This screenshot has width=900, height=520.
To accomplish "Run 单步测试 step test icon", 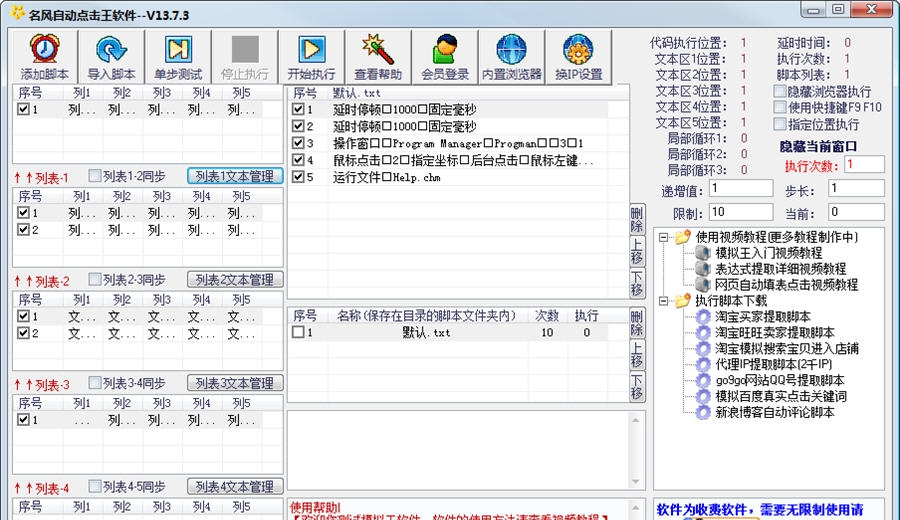I will tap(178, 49).
